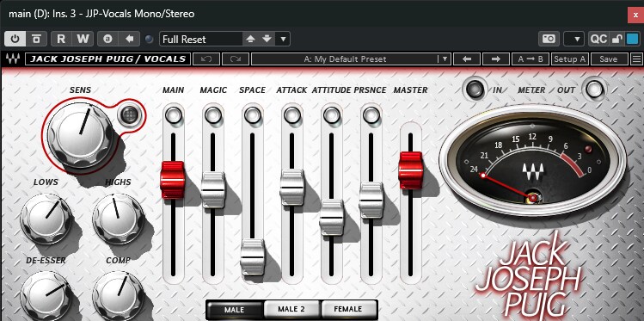Select the MALE 2 voice type
This screenshot has height=321, width=644.
tap(291, 310)
